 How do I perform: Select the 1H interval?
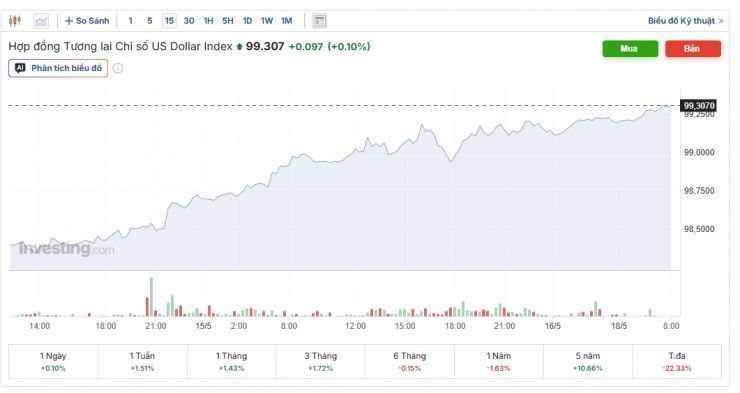coord(208,21)
